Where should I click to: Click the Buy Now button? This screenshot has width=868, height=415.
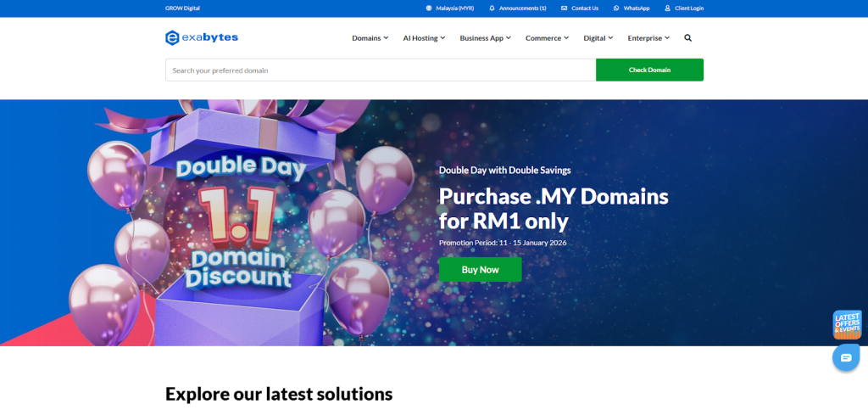(x=481, y=269)
